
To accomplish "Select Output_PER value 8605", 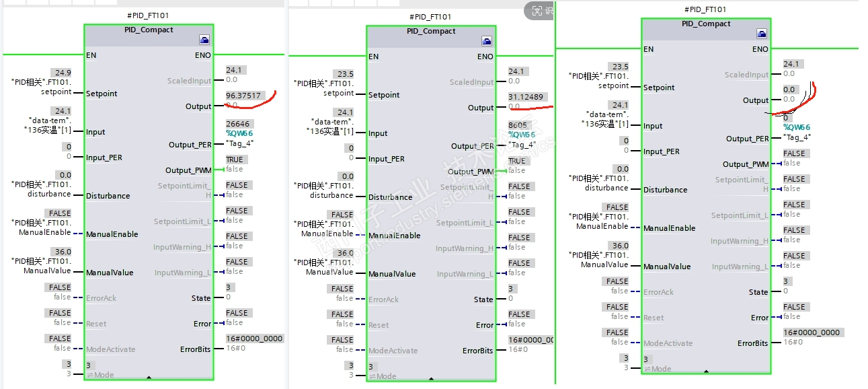I will coord(518,125).
